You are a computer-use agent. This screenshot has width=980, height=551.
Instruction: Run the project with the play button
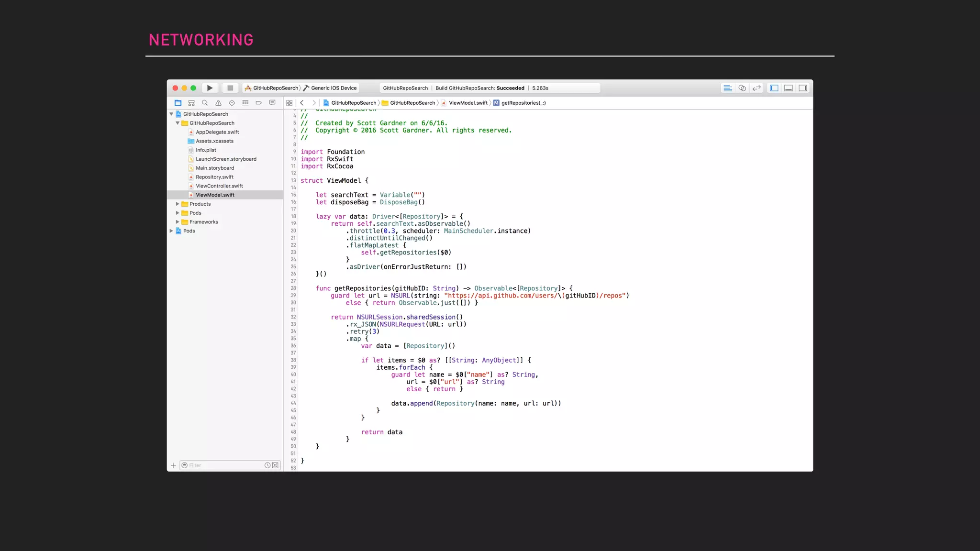[x=210, y=88]
